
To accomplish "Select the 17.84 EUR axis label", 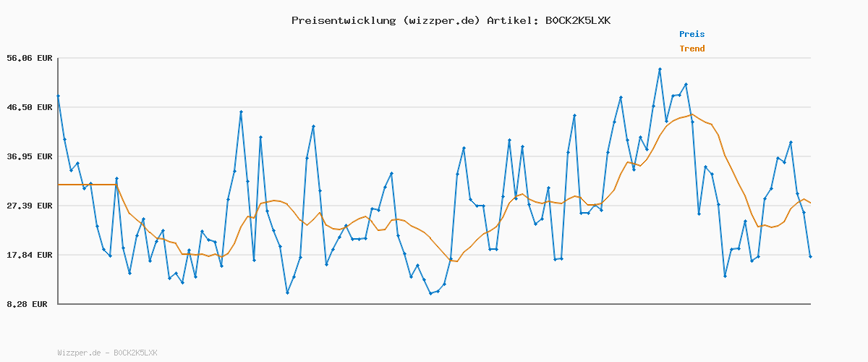I will pos(30,255).
